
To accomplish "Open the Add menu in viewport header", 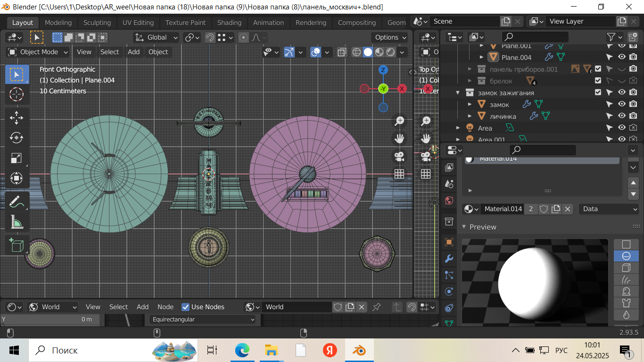I will tap(133, 52).
